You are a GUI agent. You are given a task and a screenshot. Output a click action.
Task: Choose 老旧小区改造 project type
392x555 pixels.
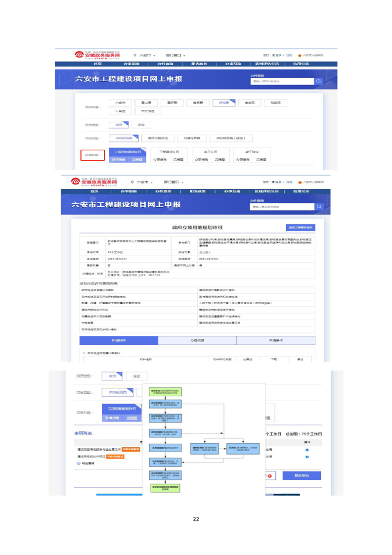pyautogui.click(x=158, y=138)
